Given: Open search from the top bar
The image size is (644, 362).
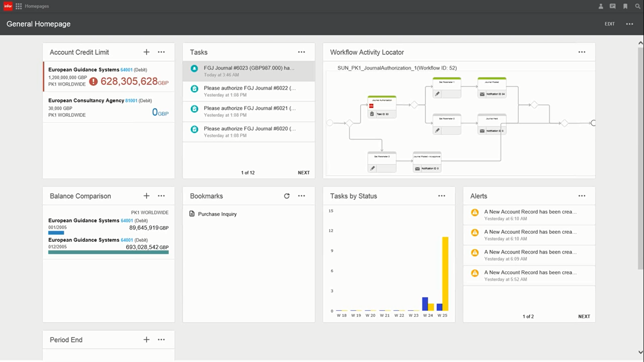Looking at the screenshot, I should click(637, 6).
